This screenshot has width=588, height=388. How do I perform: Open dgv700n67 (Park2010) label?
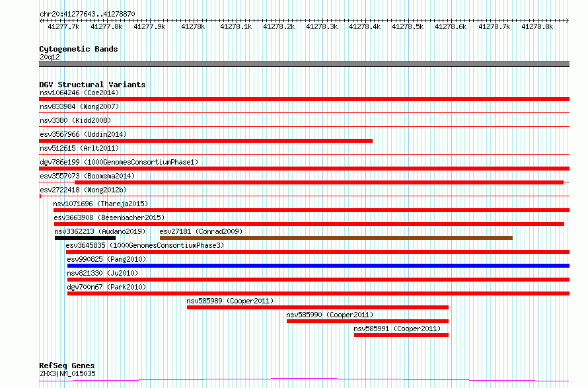pyautogui.click(x=106, y=287)
